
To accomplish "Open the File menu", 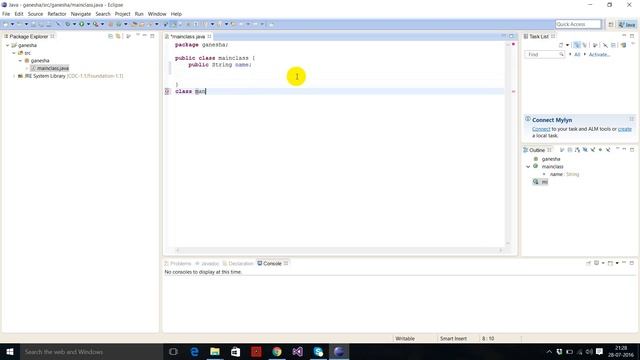I will tap(6, 14).
